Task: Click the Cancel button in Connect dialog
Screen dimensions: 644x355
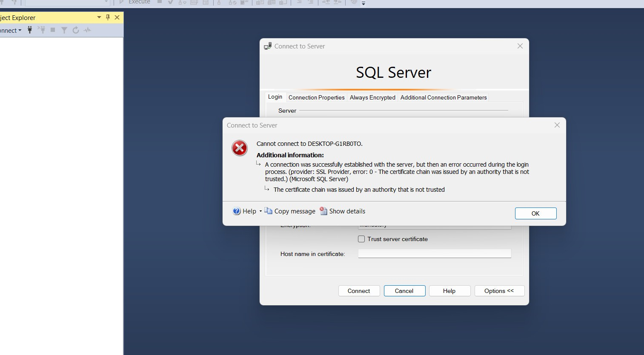Action: click(x=404, y=291)
